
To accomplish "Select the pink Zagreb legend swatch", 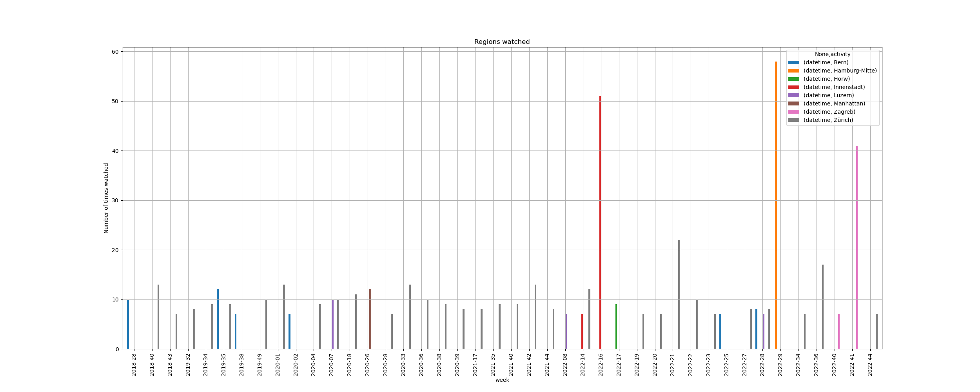I will pyautogui.click(x=793, y=112).
